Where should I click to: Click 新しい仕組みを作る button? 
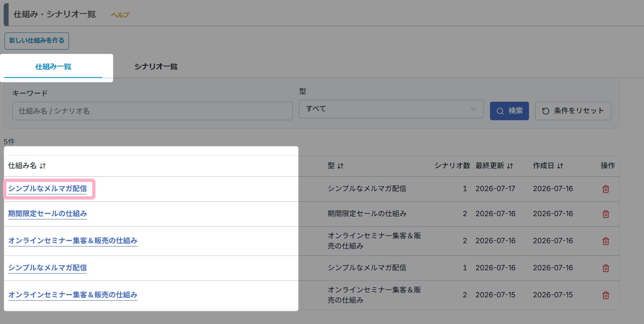(37, 41)
